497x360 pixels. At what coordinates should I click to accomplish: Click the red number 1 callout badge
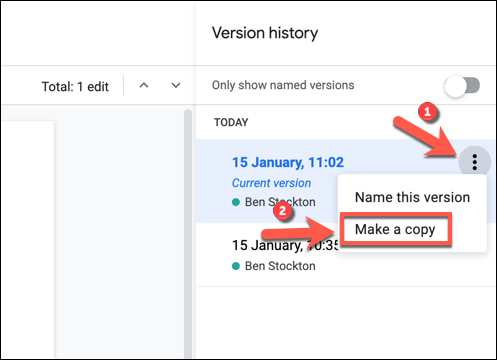tap(427, 111)
